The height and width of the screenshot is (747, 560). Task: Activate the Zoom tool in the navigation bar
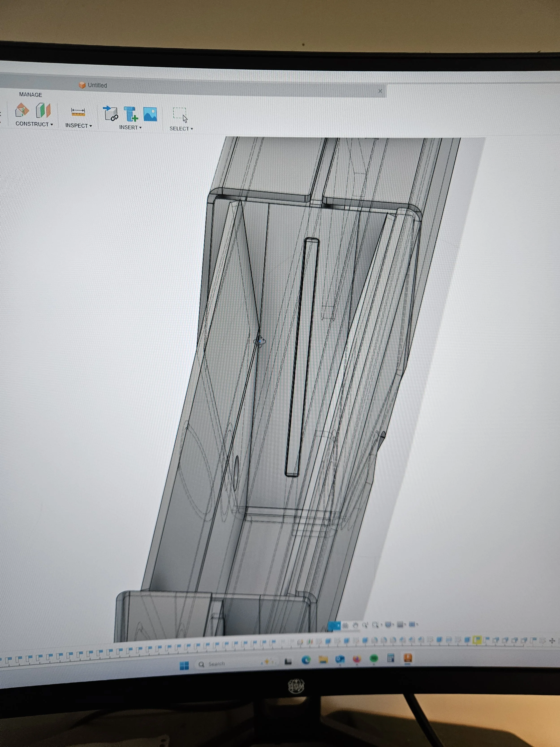click(365, 625)
